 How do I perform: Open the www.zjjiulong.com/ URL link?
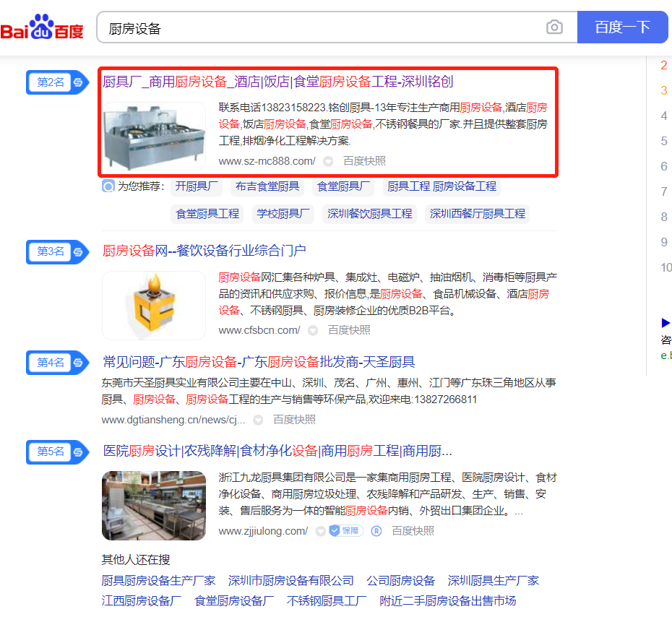click(263, 531)
